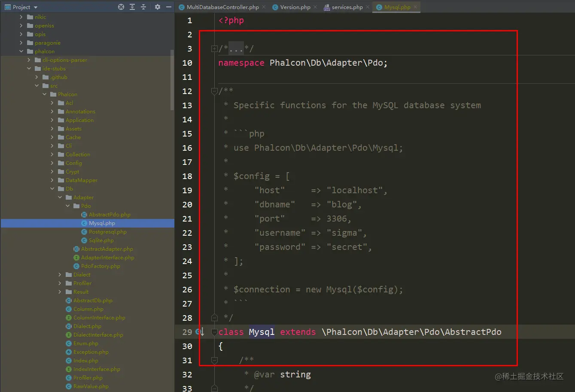Expand the paragonie folder
The width and height of the screenshot is (575, 392).
pos(21,43)
